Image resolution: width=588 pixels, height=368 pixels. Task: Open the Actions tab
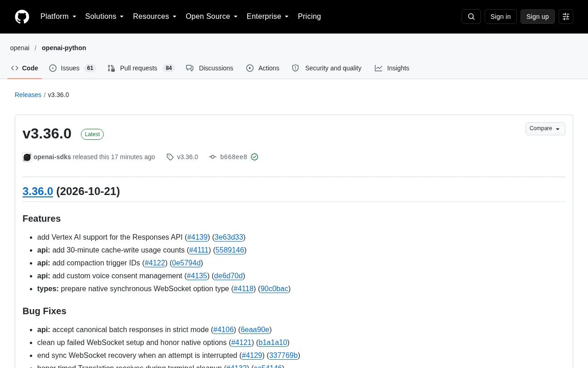pos(263,68)
